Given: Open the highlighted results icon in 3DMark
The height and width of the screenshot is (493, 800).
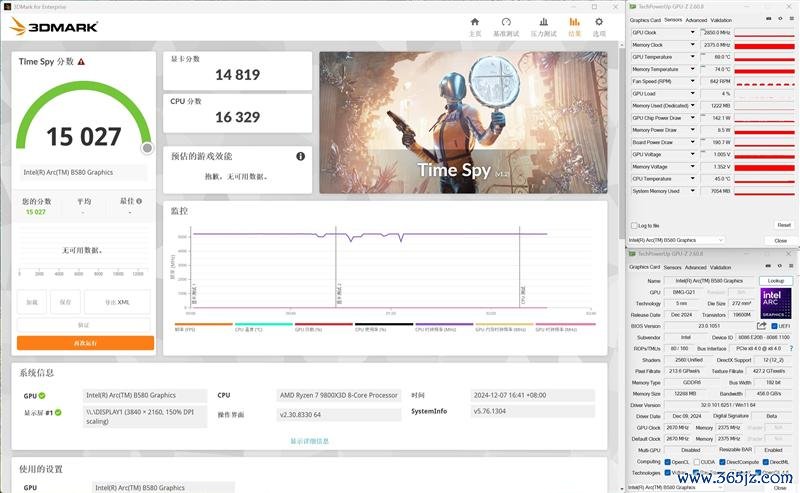Looking at the screenshot, I should 574,22.
